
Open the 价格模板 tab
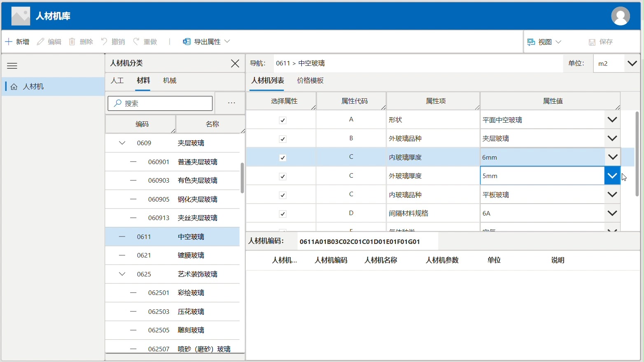310,80
